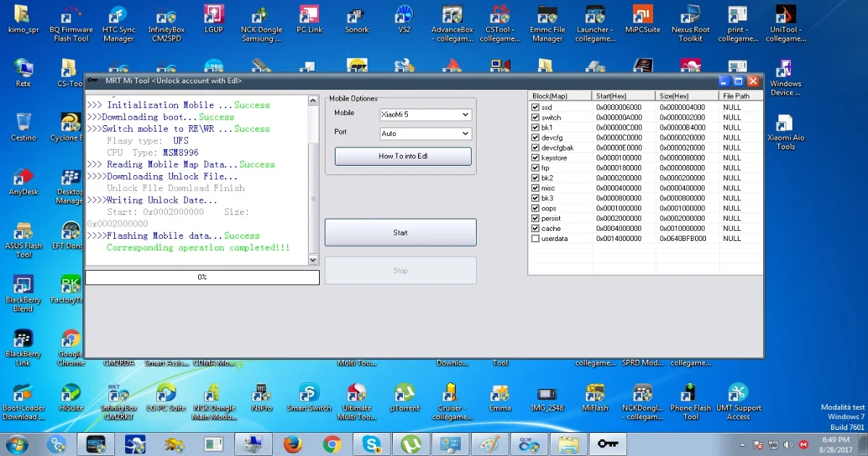Click the Skype taskbar icon
Viewport: 868px width, 456px height.
click(372, 444)
